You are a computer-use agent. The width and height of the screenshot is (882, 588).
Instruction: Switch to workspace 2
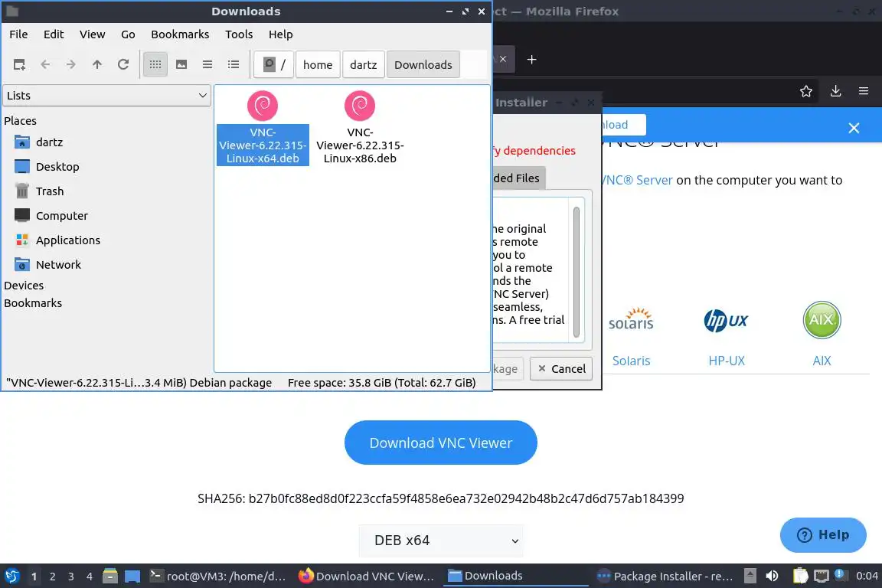coord(52,577)
